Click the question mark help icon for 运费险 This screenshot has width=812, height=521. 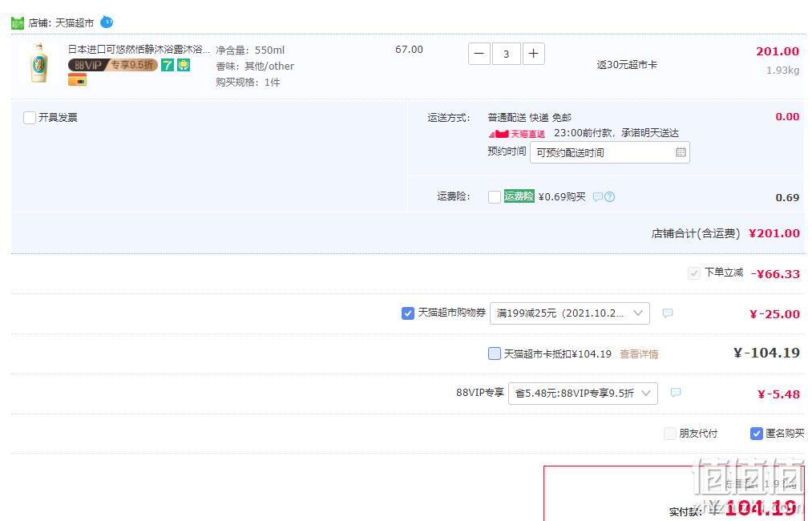609,197
